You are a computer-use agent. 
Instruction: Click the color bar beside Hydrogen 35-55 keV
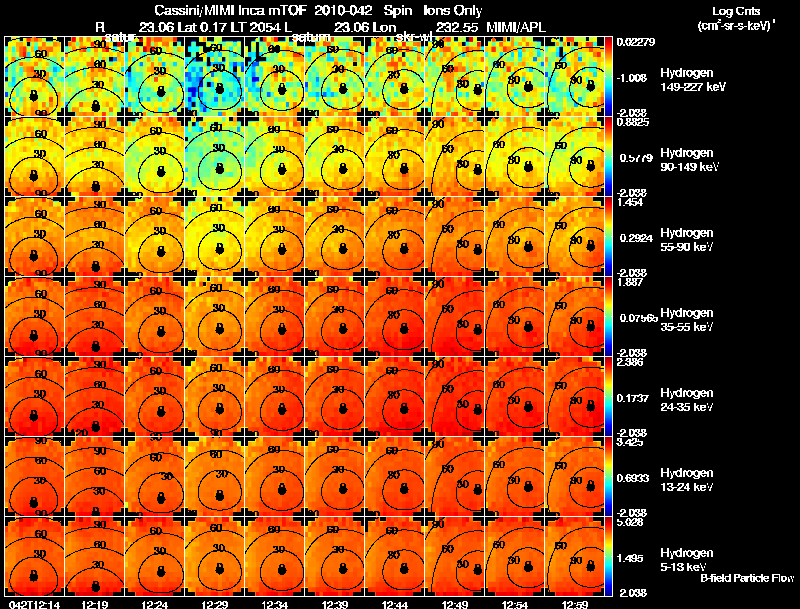[x=608, y=317]
